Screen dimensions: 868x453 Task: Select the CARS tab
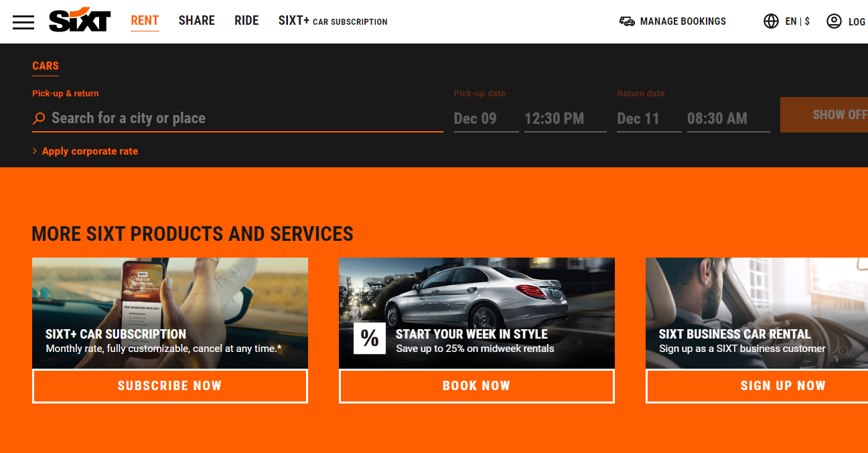pos(46,66)
